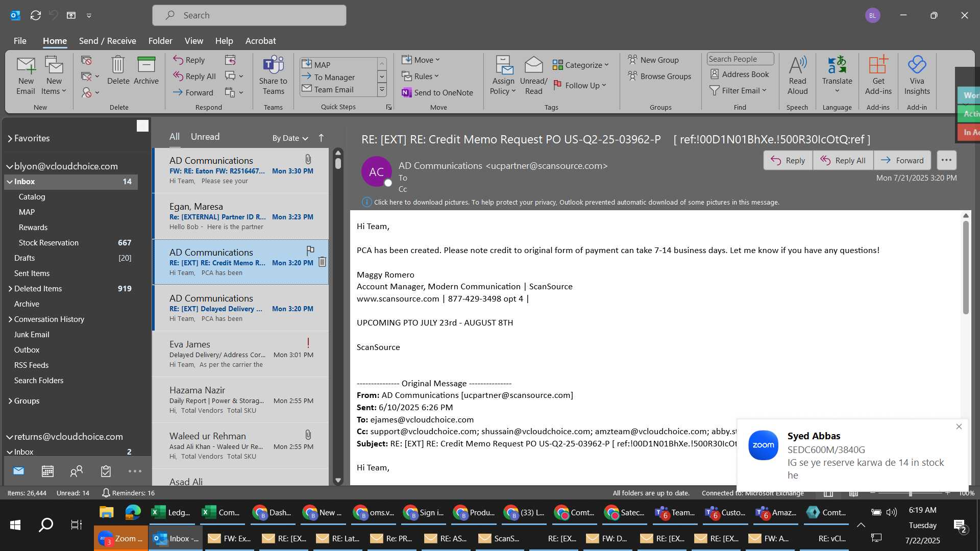Expand the Quick Steps gallery
The height and width of the screenshot is (551, 980).
(x=382, y=90)
